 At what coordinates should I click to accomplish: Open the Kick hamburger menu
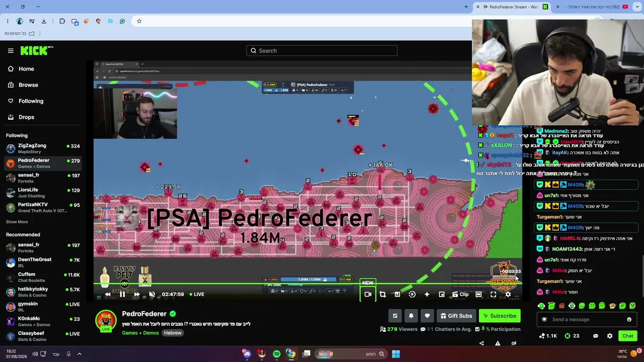pyautogui.click(x=11, y=50)
